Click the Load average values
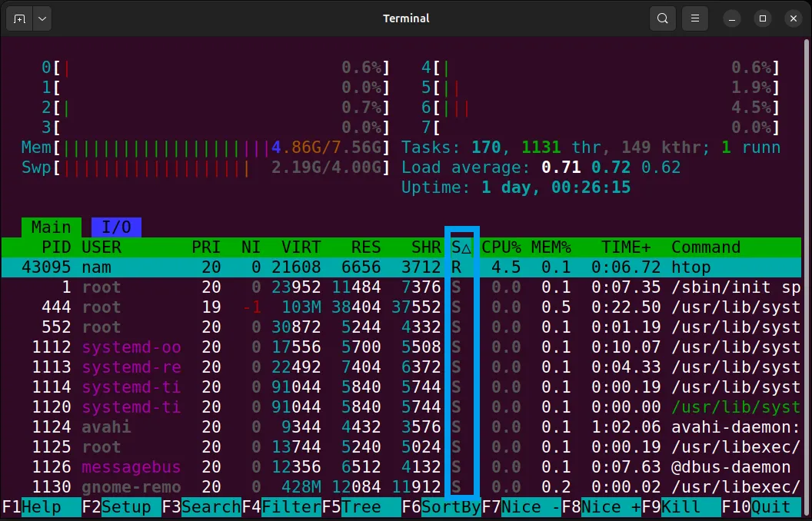The height and width of the screenshot is (521, 812). tap(611, 168)
